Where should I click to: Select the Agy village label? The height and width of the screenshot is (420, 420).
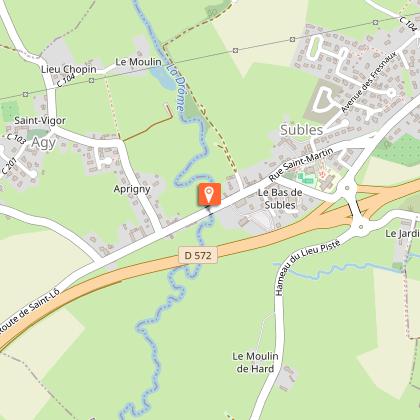(44, 143)
